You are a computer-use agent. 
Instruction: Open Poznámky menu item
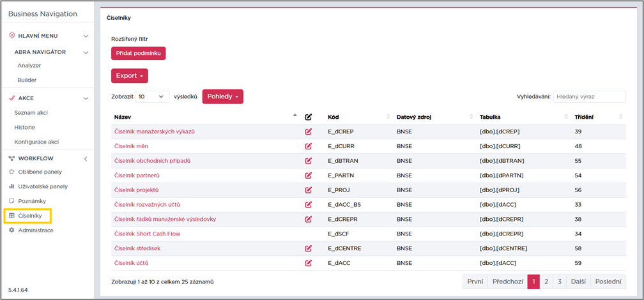32,201
